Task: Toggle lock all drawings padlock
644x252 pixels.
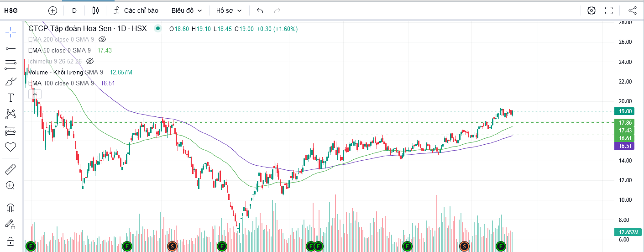Action: click(x=10, y=241)
